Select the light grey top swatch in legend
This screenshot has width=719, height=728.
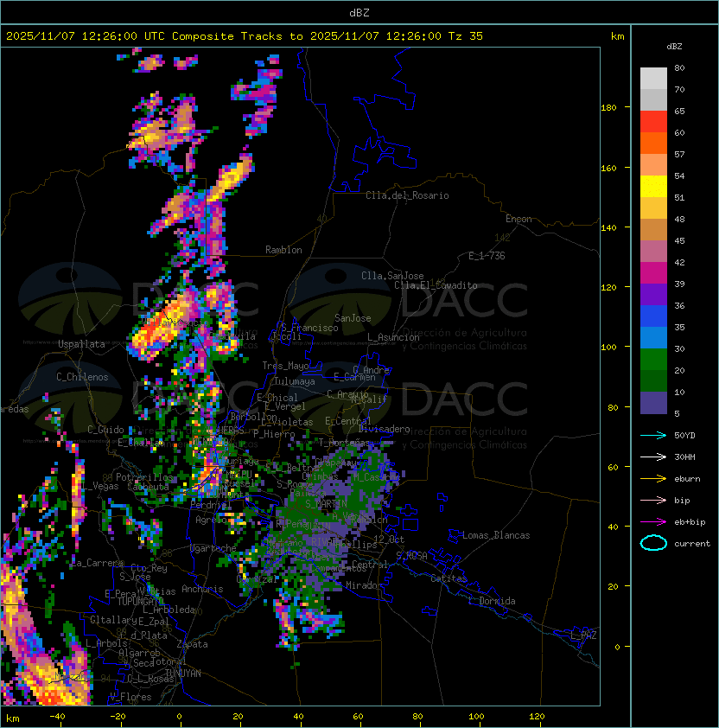[x=653, y=78]
